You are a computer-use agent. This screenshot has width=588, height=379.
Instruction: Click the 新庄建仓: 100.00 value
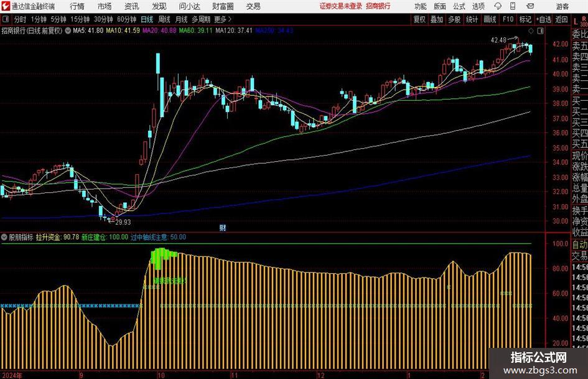pos(105,237)
